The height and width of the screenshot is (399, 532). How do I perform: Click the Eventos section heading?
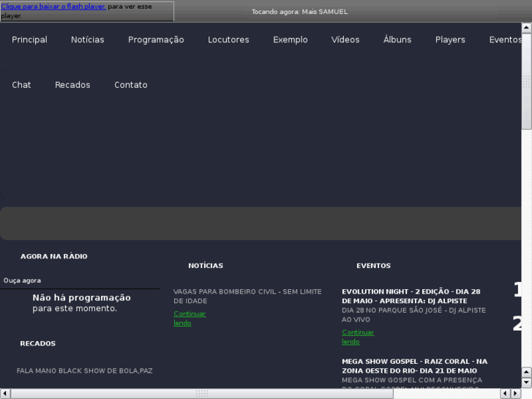click(373, 266)
